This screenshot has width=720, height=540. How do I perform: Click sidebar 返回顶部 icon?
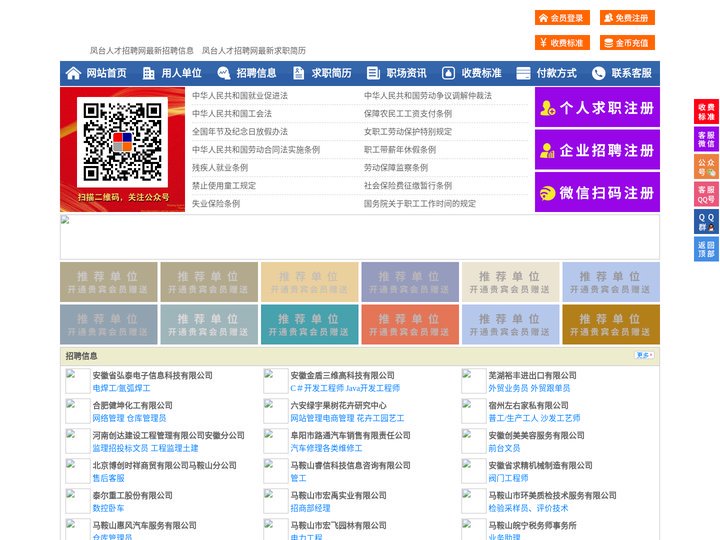click(706, 249)
